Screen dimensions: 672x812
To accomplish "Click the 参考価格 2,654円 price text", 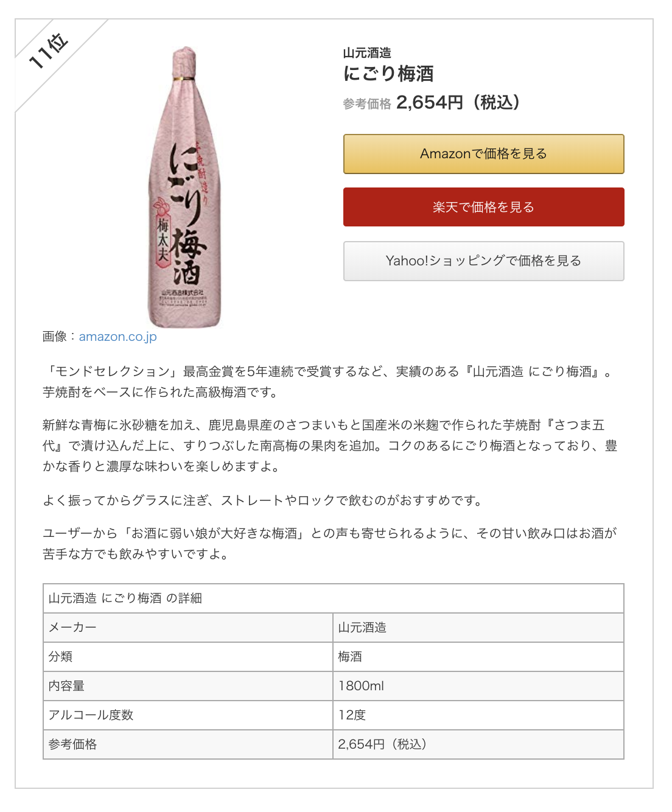I will (432, 102).
